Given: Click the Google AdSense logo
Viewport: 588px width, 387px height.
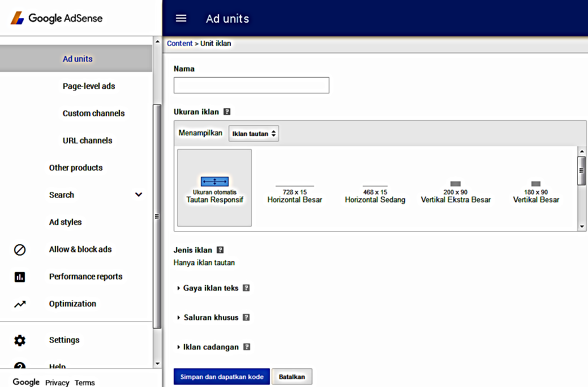Looking at the screenshot, I should point(56,18).
